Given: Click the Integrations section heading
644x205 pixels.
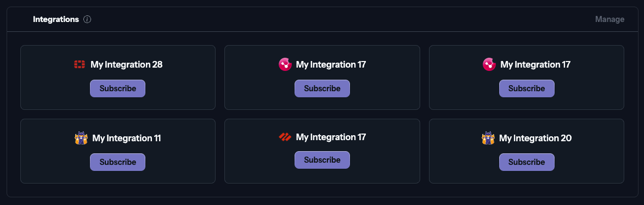Looking at the screenshot, I should pyautogui.click(x=56, y=19).
